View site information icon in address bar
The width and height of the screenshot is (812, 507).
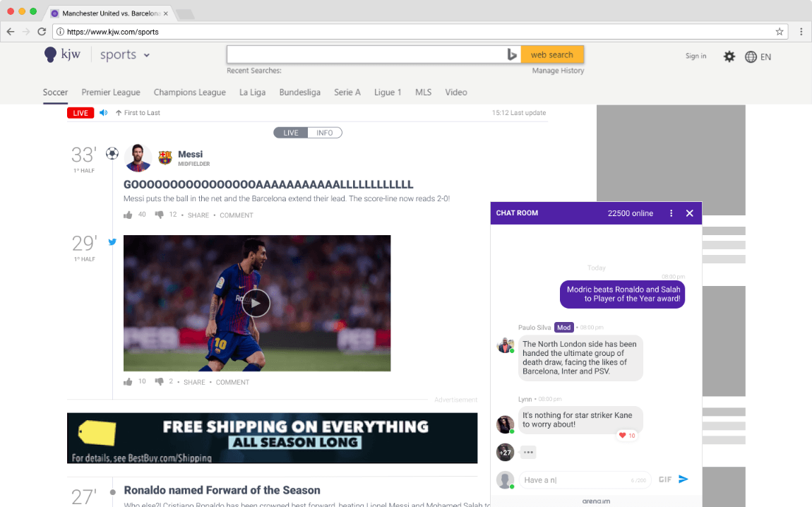(60, 32)
